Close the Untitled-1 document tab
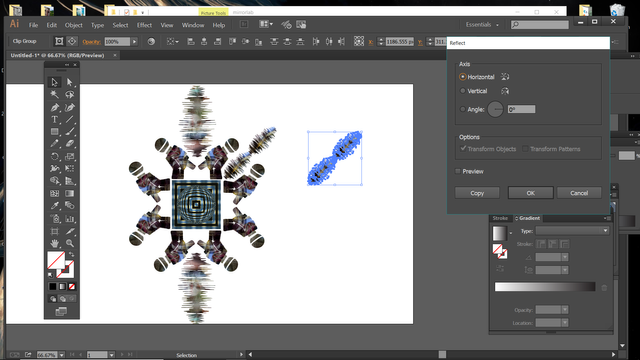640x360 pixels. (115, 55)
